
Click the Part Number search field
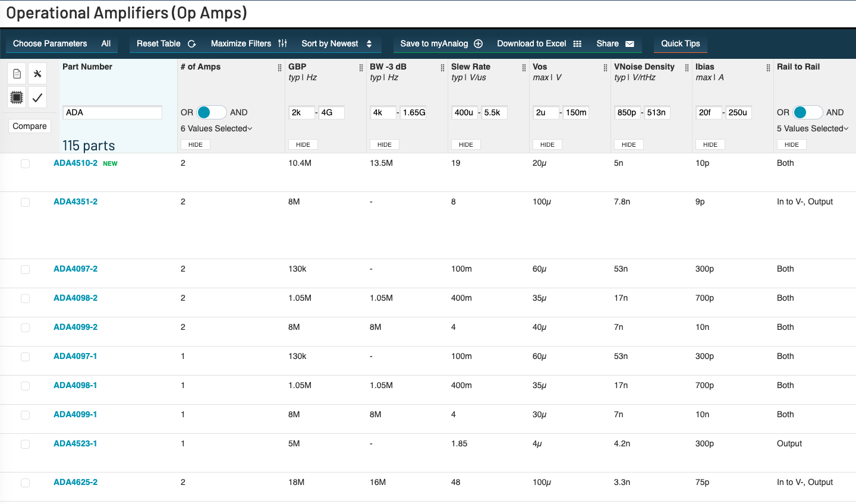112,112
